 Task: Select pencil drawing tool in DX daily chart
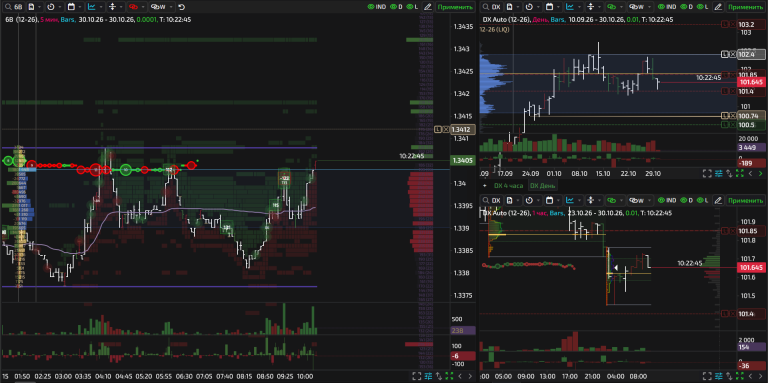pyautogui.click(x=718, y=7)
